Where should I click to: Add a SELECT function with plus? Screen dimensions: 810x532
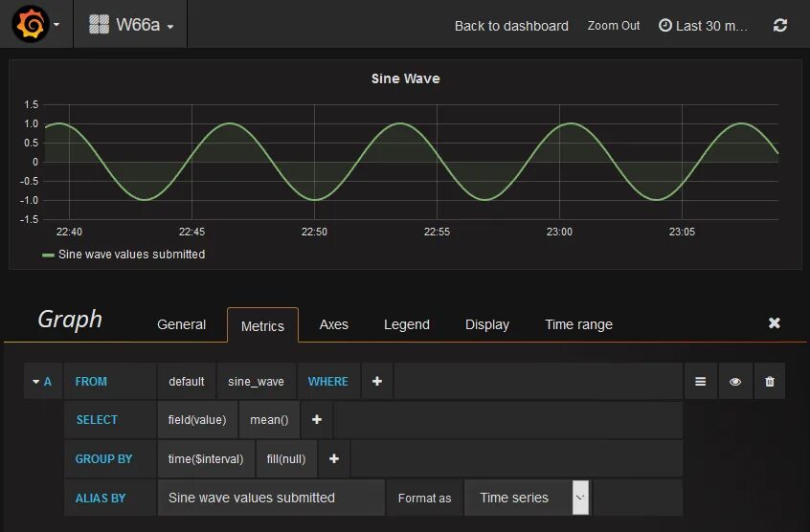(317, 419)
